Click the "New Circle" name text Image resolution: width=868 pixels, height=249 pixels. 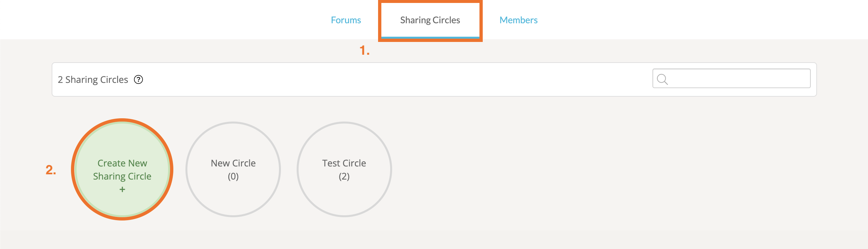233,163
